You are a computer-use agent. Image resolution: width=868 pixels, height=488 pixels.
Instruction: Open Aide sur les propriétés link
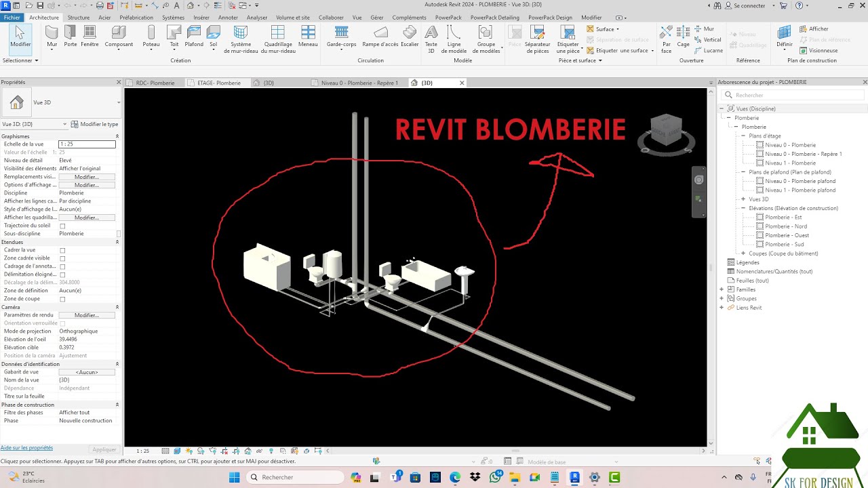(26, 448)
